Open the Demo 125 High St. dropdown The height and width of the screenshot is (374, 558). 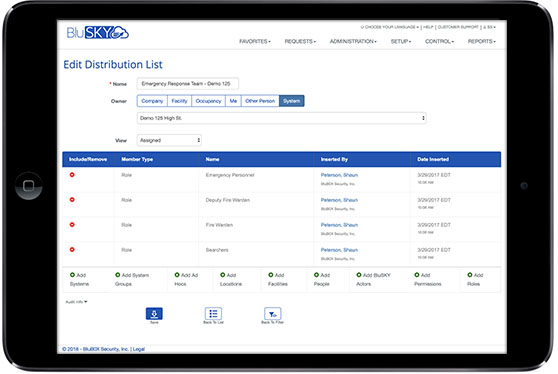281,118
